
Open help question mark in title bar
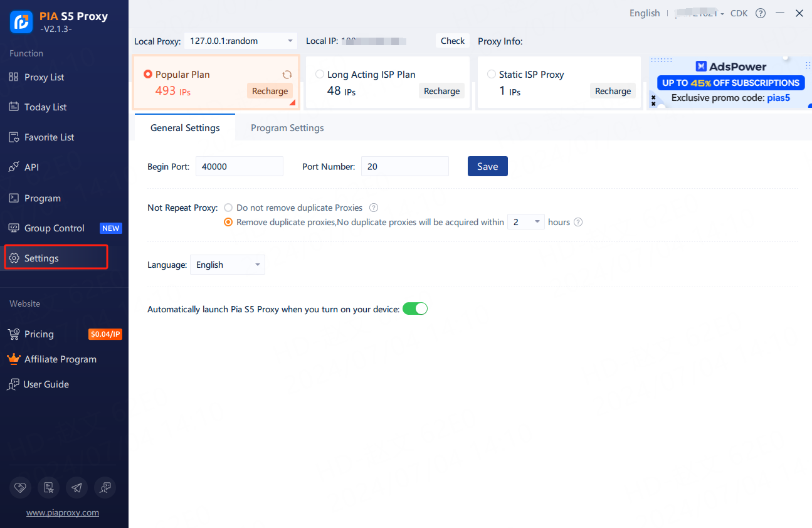(x=761, y=13)
